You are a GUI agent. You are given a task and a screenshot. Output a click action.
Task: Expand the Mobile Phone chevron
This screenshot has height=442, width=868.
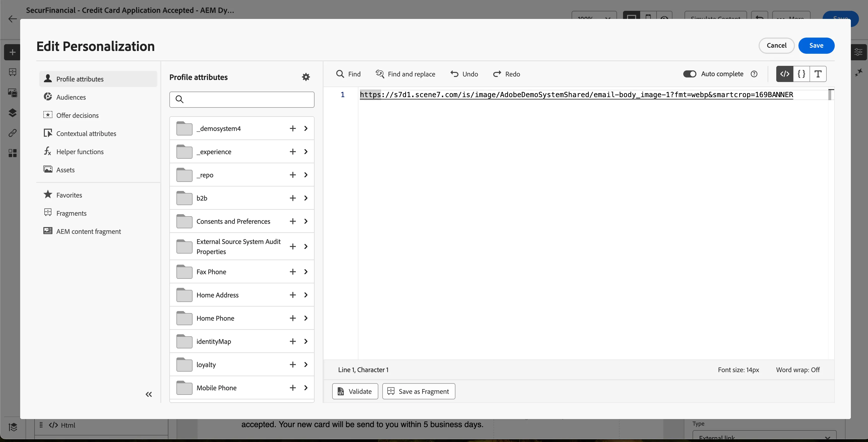306,388
